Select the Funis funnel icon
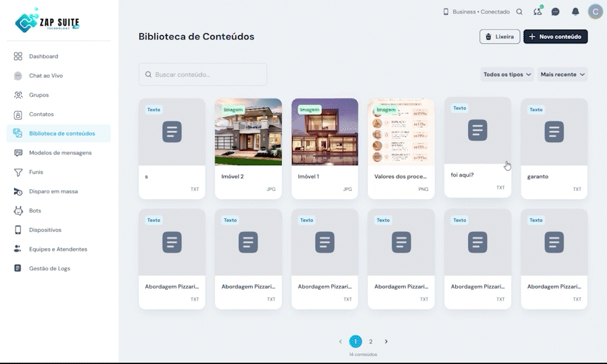Image resolution: width=607 pixels, height=364 pixels. click(x=18, y=172)
